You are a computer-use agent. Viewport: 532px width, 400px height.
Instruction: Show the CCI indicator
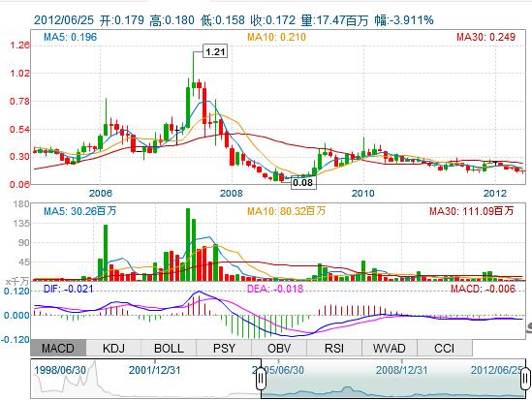coord(444,348)
